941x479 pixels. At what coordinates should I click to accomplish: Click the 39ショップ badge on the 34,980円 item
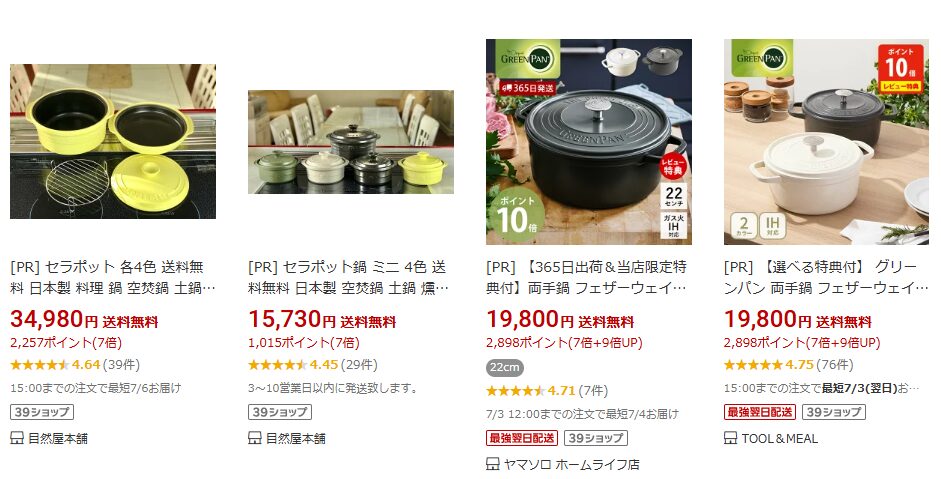click(x=42, y=412)
